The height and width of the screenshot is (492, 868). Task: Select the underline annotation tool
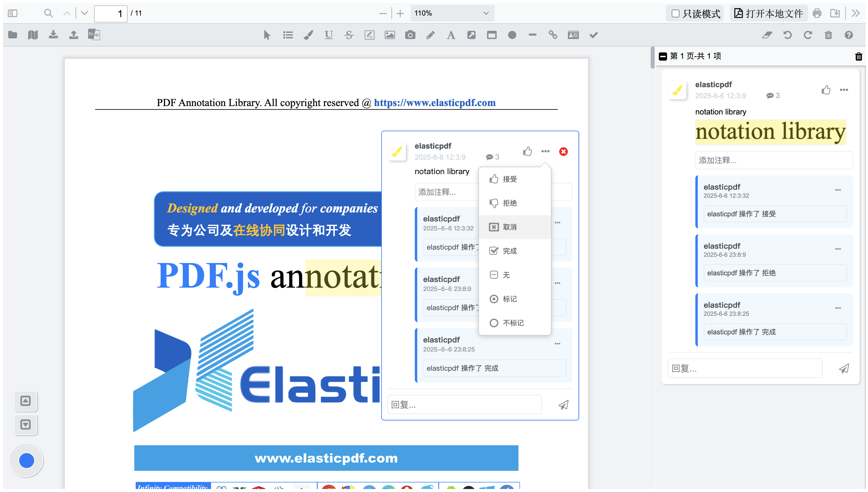328,35
